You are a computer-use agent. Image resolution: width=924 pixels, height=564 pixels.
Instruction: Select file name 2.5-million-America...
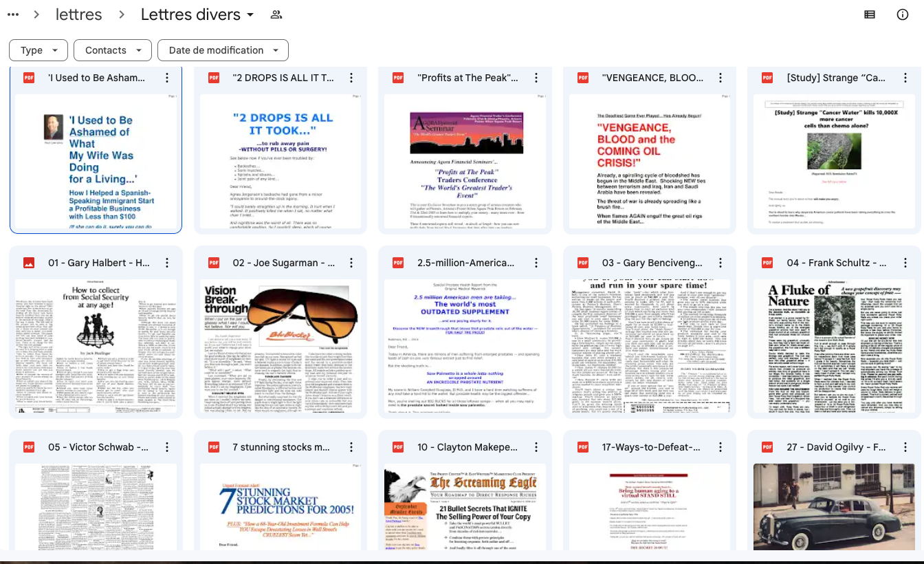pos(466,263)
